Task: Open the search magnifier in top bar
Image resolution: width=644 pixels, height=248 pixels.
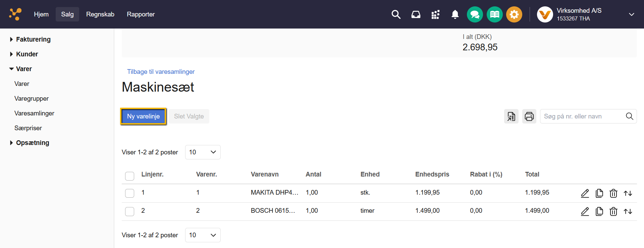Action: click(396, 14)
